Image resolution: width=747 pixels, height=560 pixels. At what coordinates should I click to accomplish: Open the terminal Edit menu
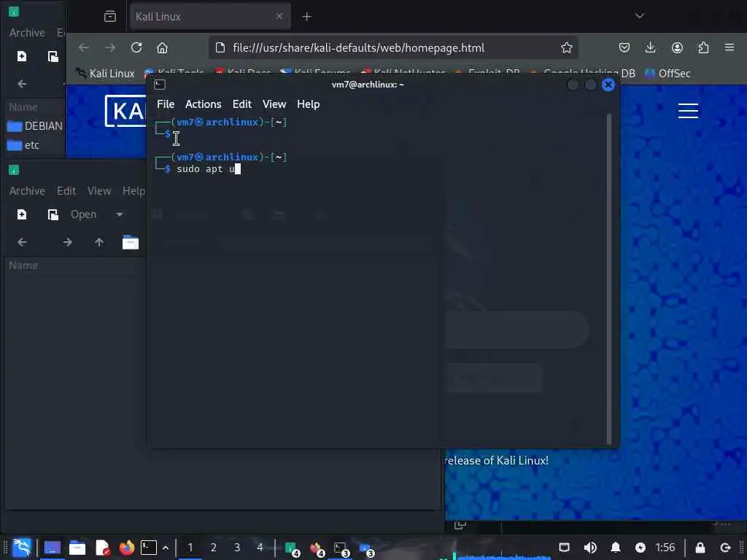coord(242,104)
